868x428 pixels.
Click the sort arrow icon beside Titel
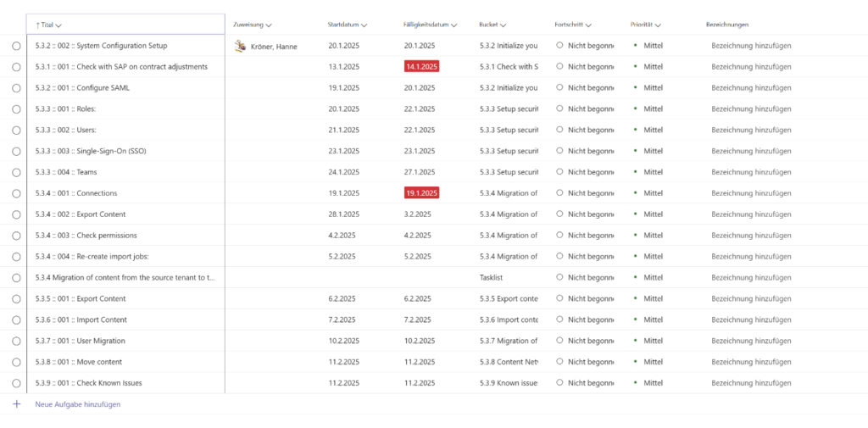click(38, 25)
